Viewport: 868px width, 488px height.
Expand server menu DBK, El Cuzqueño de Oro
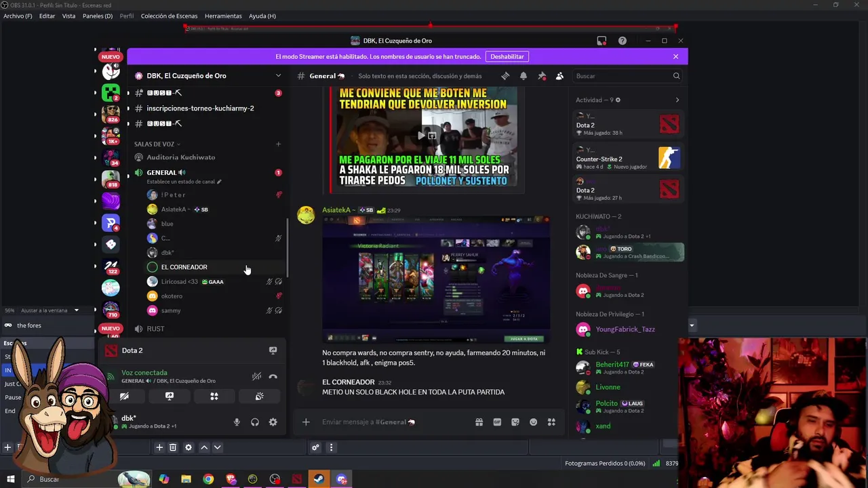coord(278,76)
